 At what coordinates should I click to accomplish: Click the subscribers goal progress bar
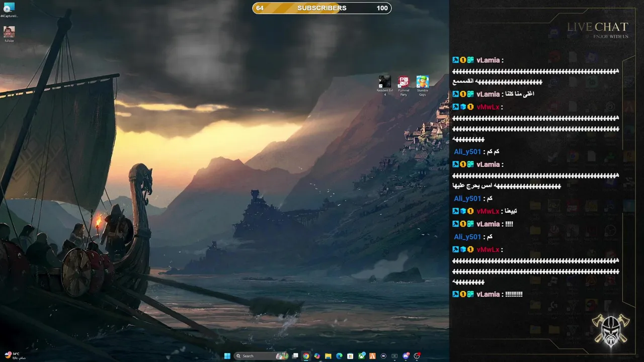point(322,8)
